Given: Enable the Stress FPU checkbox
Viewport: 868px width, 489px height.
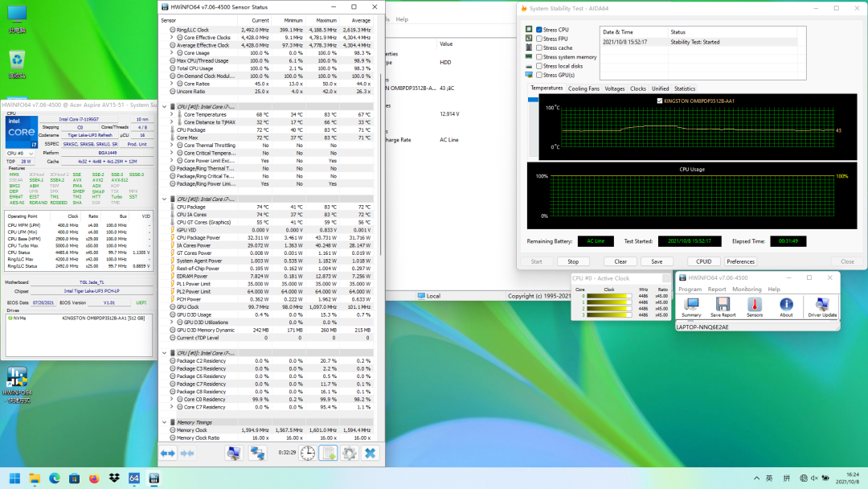Looking at the screenshot, I should tap(540, 39).
